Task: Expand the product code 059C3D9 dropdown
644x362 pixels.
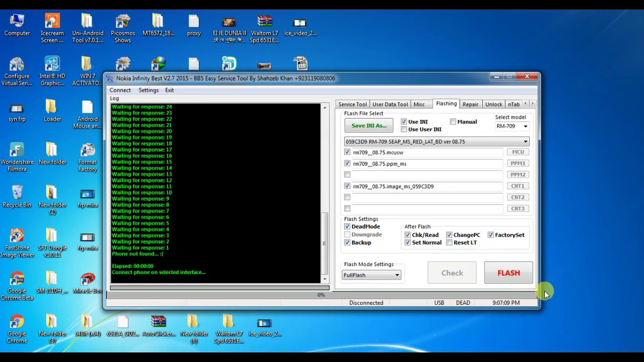Action: [x=437, y=142]
